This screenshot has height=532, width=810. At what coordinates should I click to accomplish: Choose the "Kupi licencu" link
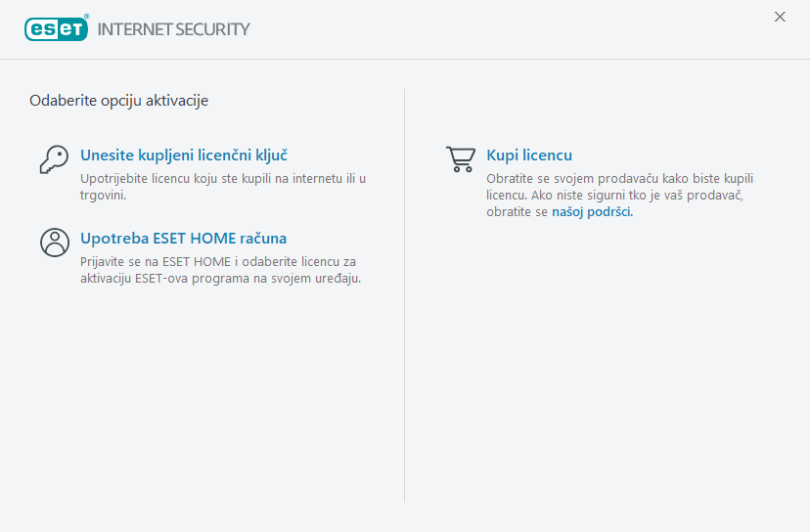pyautogui.click(x=529, y=155)
